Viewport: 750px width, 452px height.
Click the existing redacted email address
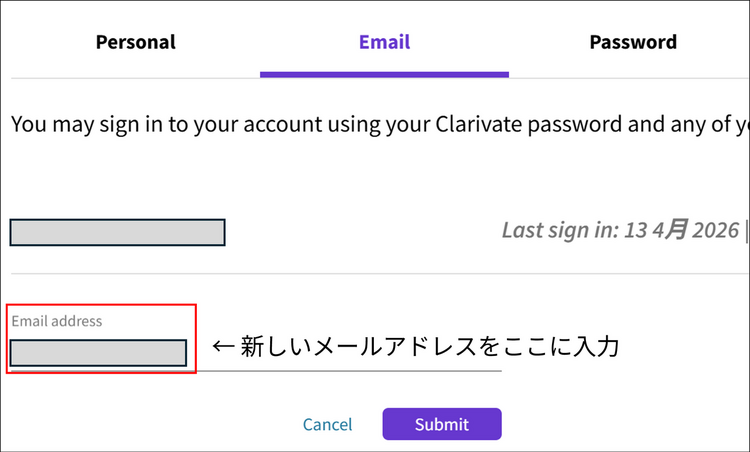click(117, 232)
